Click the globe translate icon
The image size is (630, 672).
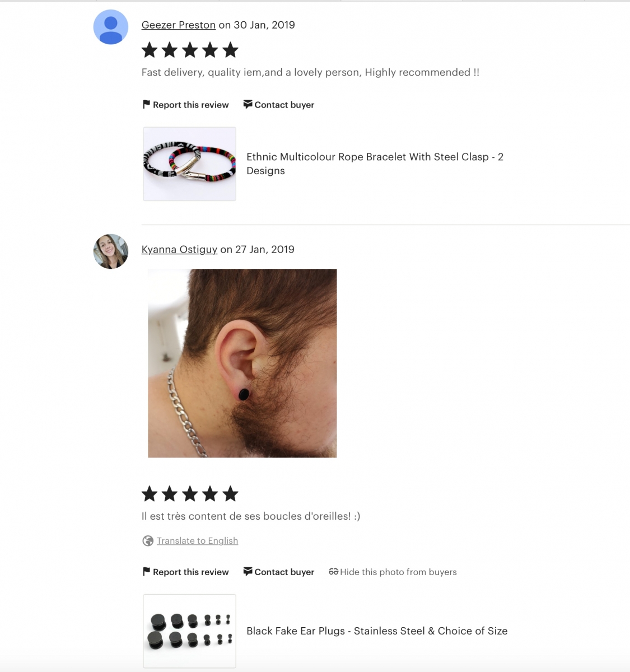pyautogui.click(x=148, y=540)
